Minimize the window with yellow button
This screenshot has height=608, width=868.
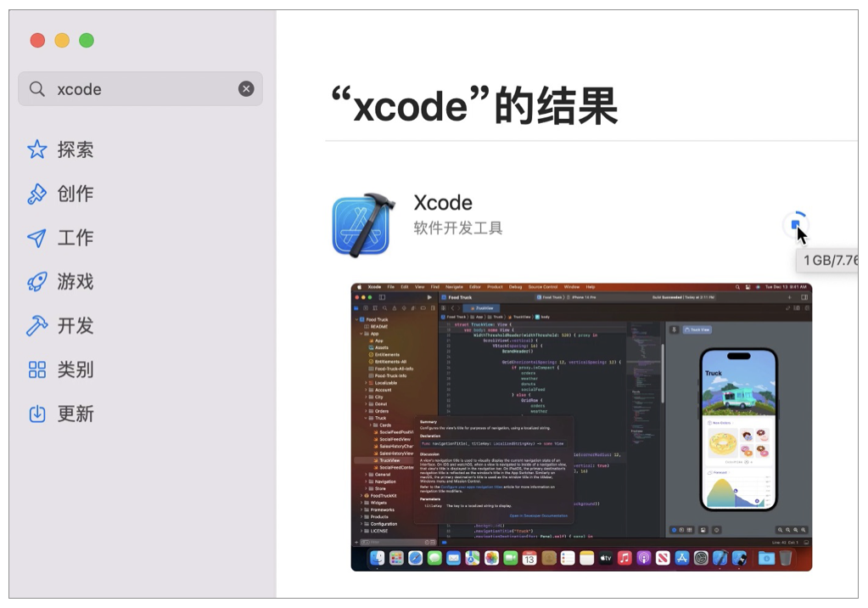(x=62, y=41)
